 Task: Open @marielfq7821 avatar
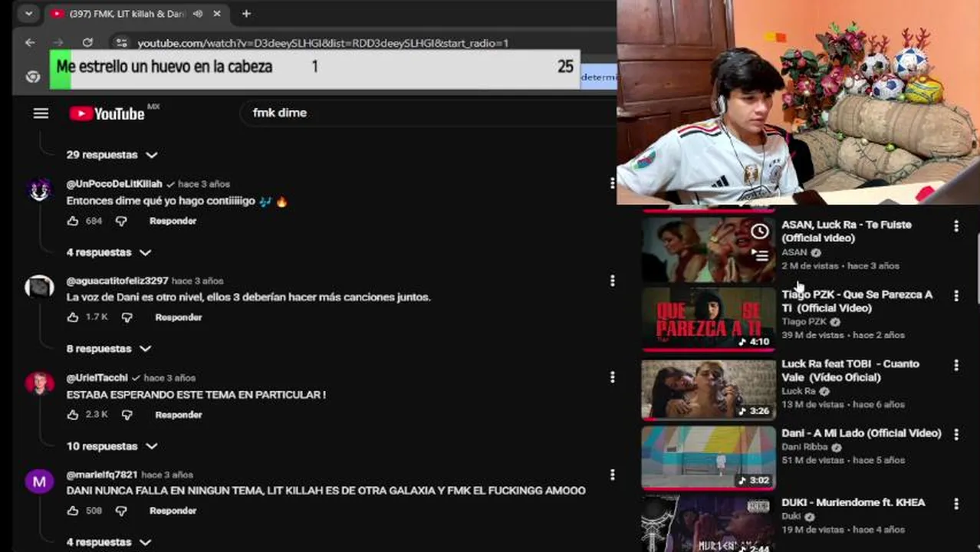(39, 481)
